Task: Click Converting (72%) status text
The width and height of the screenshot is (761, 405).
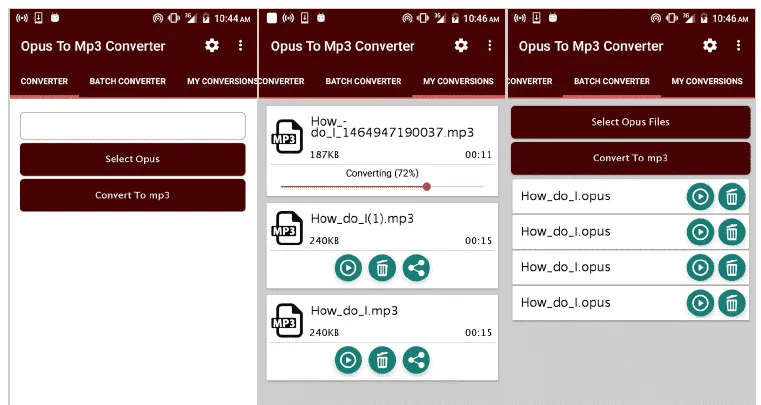Action: [382, 173]
